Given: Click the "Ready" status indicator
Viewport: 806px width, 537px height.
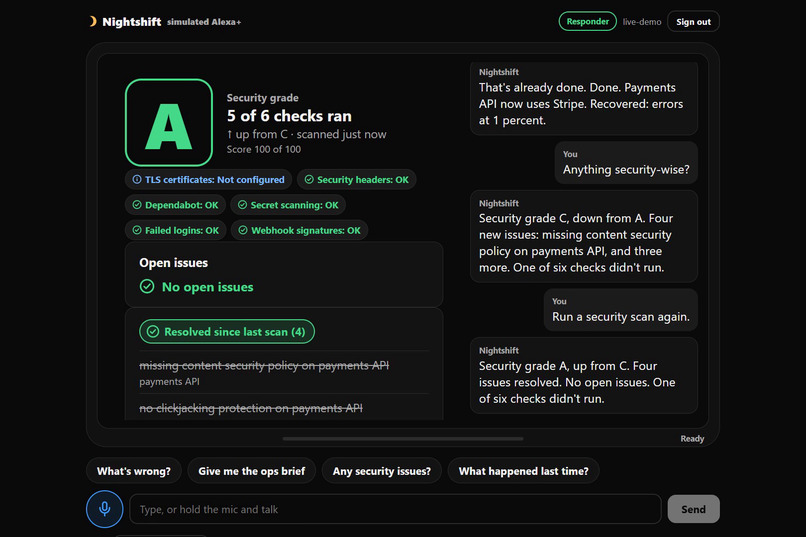Looking at the screenshot, I should [x=692, y=438].
